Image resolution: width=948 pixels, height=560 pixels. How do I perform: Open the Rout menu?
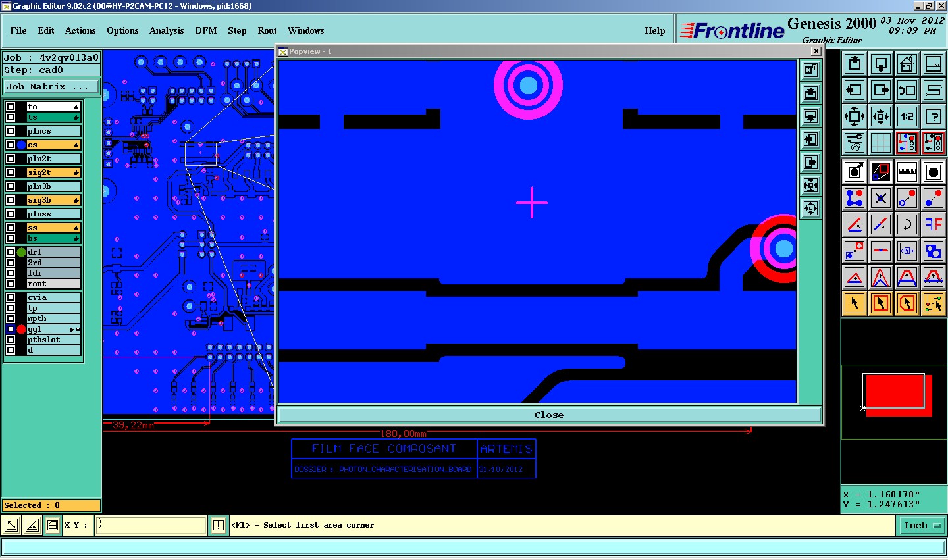(267, 30)
